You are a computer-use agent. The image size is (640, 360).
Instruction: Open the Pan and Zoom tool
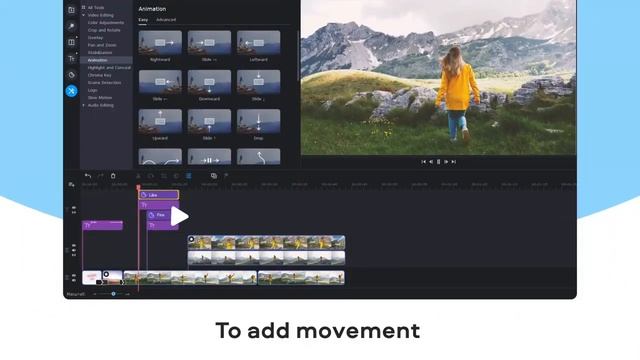coord(102,45)
